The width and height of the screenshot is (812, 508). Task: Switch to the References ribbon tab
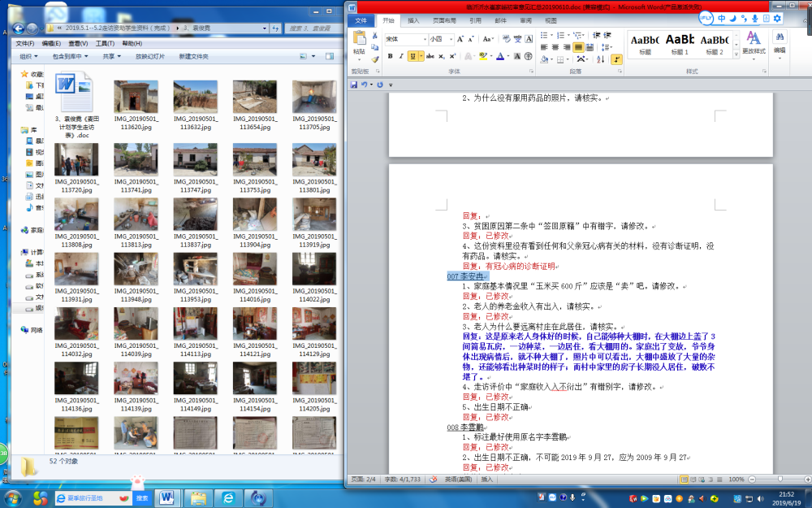(x=475, y=20)
